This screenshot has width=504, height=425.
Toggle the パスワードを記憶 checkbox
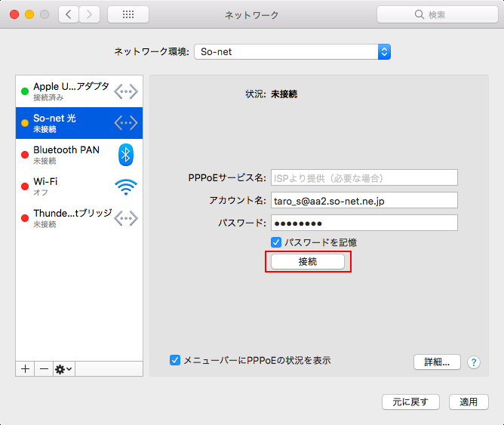276,242
